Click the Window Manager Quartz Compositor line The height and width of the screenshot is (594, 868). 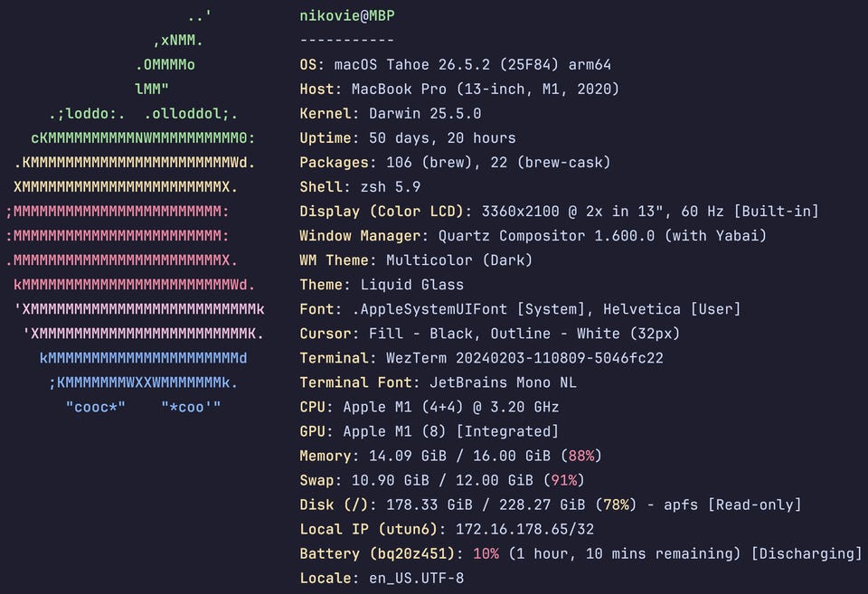click(x=533, y=236)
